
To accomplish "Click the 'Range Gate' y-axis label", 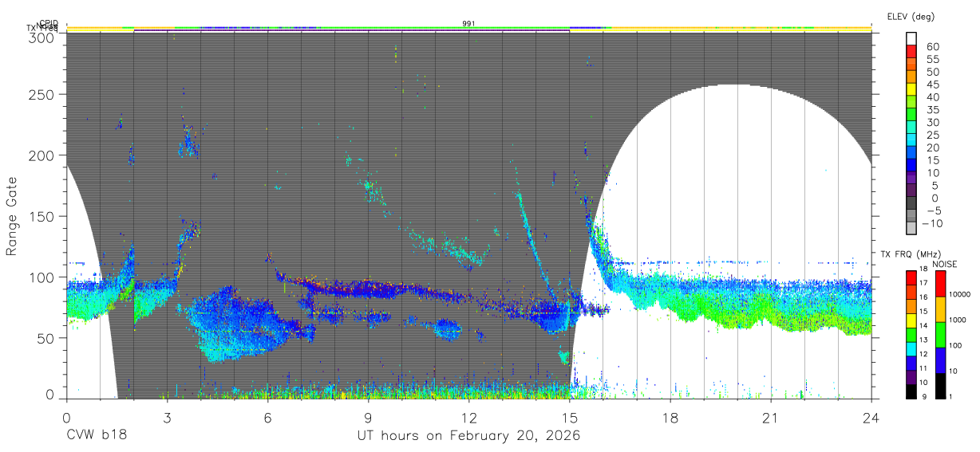I will point(12,216).
